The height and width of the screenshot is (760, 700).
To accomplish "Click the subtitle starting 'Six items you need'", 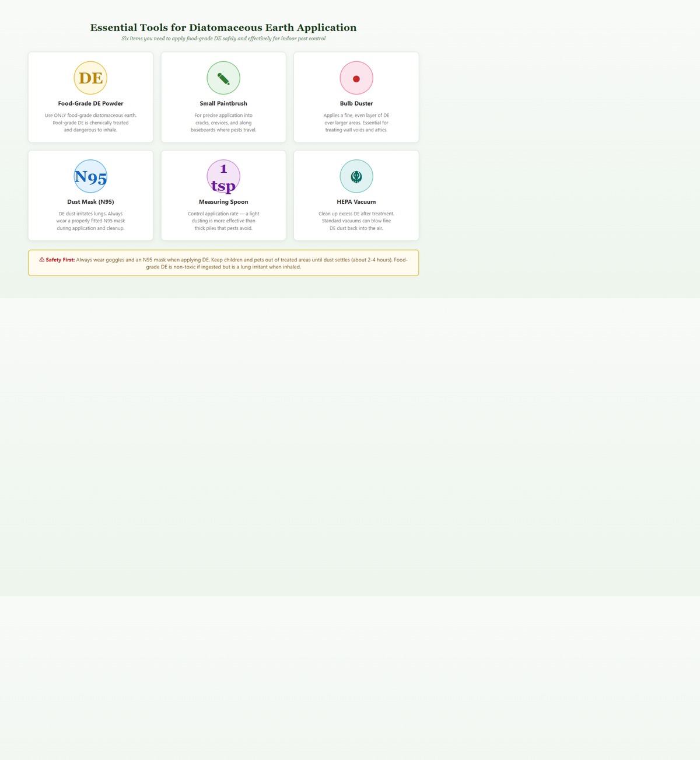I will [x=223, y=39].
